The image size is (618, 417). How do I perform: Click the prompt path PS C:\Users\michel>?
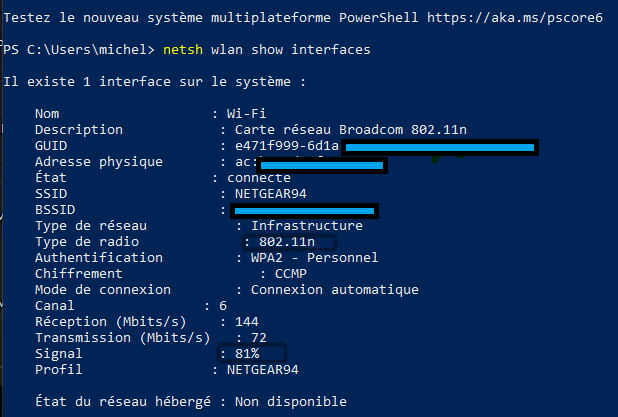[x=79, y=50]
